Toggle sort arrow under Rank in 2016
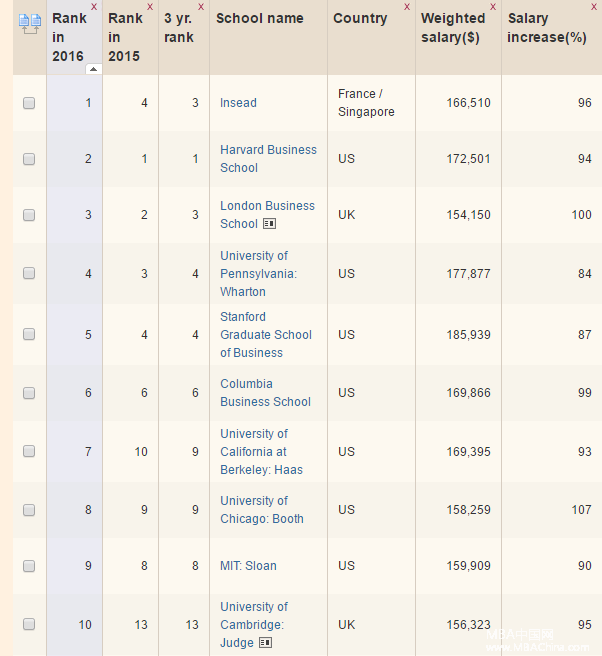602x656 pixels. (93, 69)
